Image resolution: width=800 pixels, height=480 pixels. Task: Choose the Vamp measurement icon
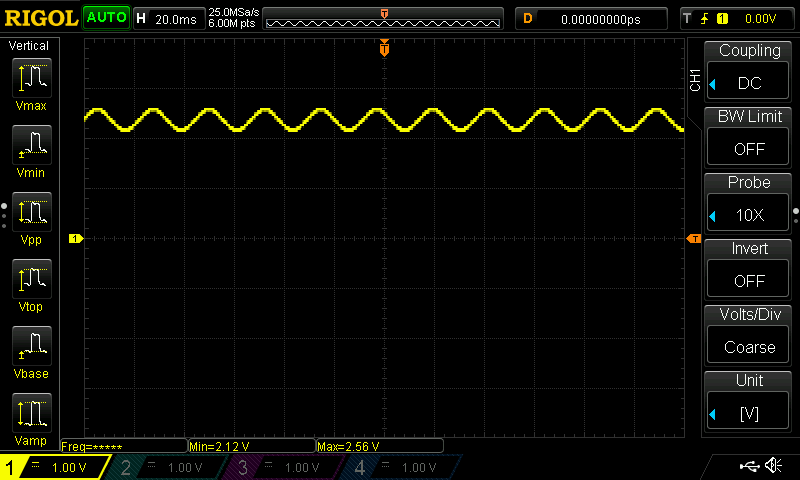[x=32, y=413]
